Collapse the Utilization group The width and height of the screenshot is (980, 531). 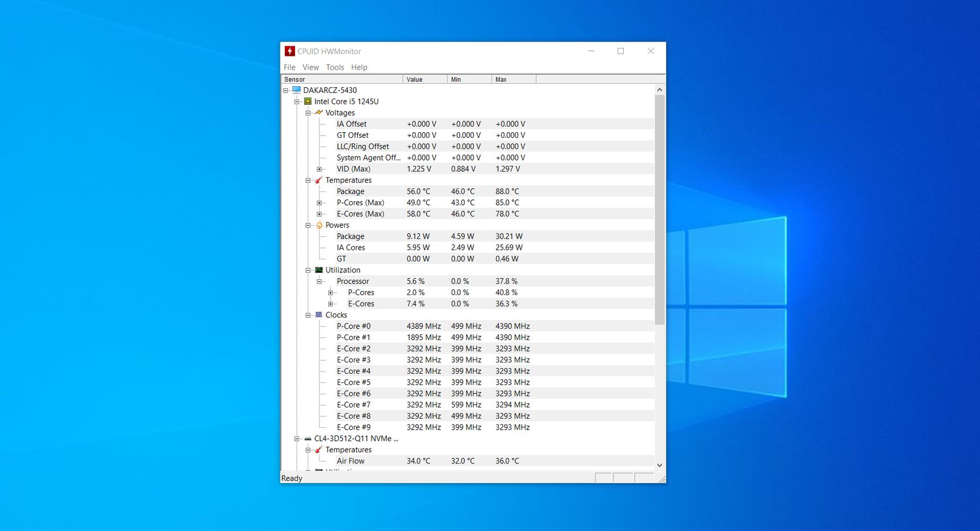[x=308, y=271]
